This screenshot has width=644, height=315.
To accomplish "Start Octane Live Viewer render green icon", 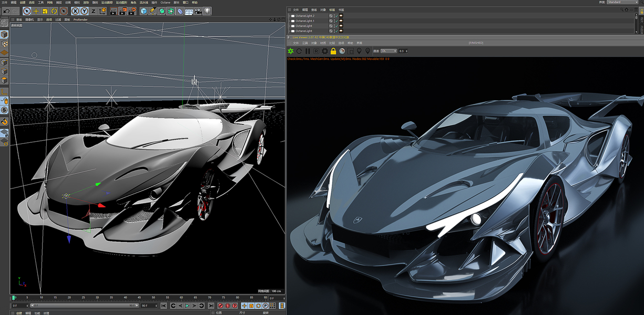I will click(x=291, y=51).
